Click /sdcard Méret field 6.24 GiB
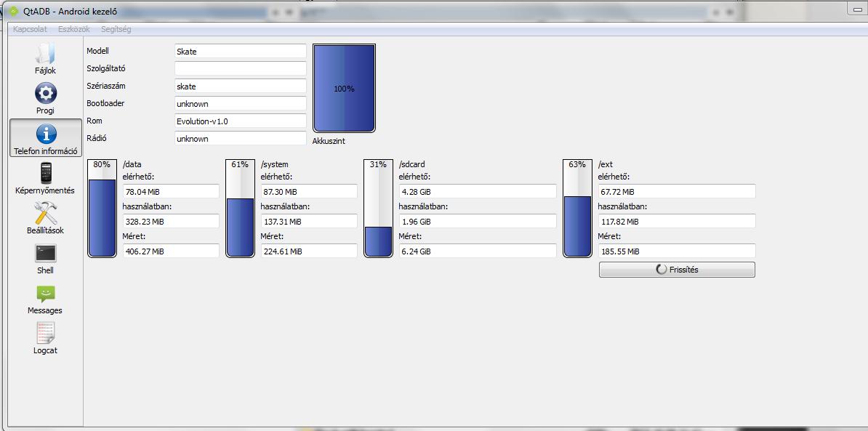This screenshot has width=868, height=431. [478, 251]
